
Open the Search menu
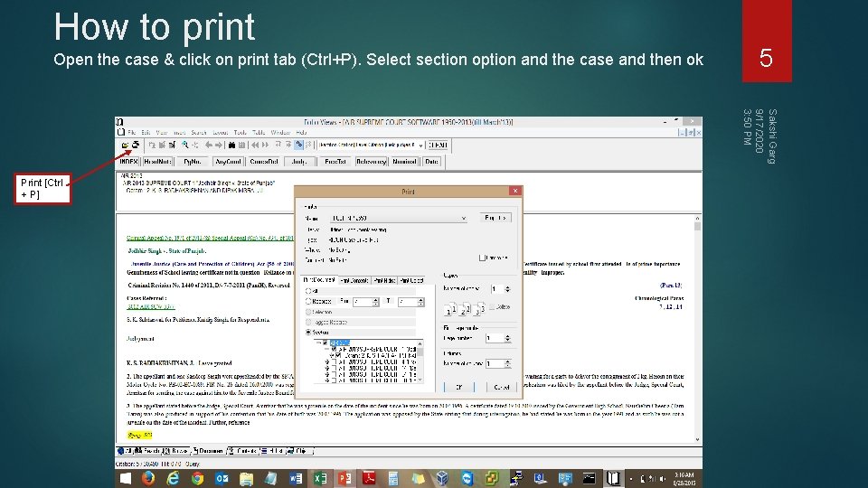tap(199, 133)
